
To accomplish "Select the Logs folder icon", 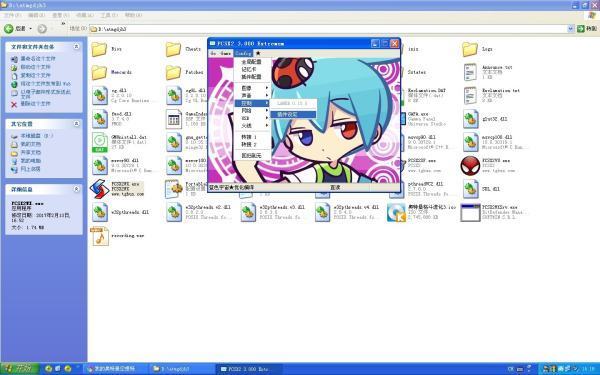I will [x=470, y=49].
